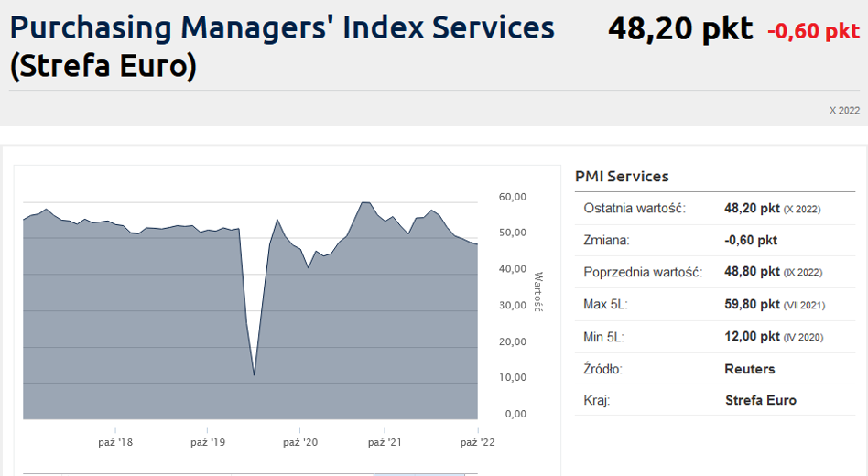The image size is (868, 476).
Task: Select the paź '18 axis label
Action: [115, 442]
